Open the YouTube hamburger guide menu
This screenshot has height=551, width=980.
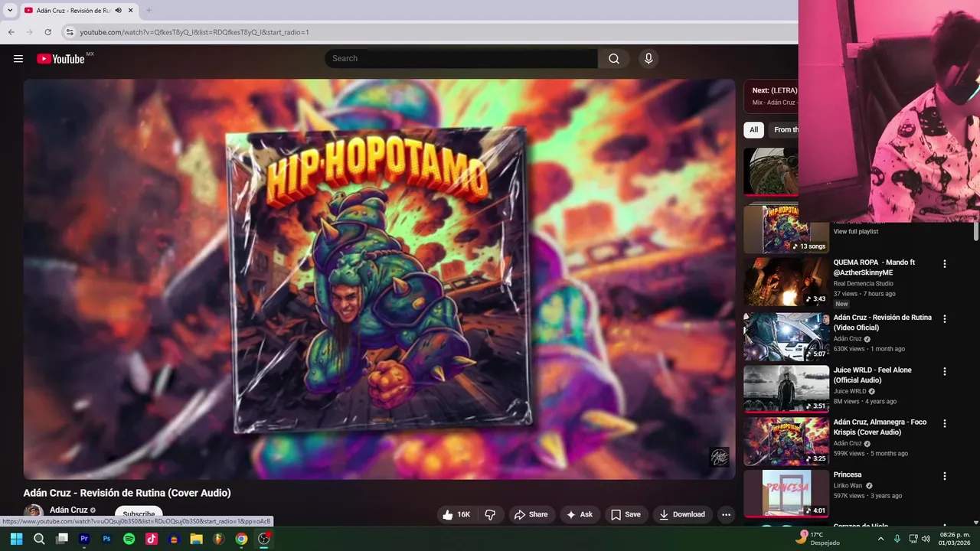pos(18,59)
